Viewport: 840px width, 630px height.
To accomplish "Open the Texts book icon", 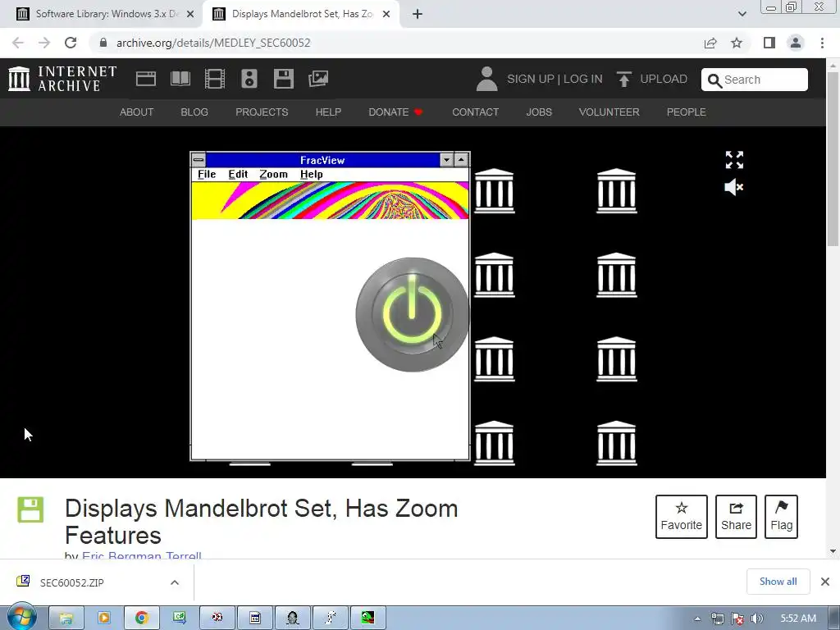I will point(180,79).
